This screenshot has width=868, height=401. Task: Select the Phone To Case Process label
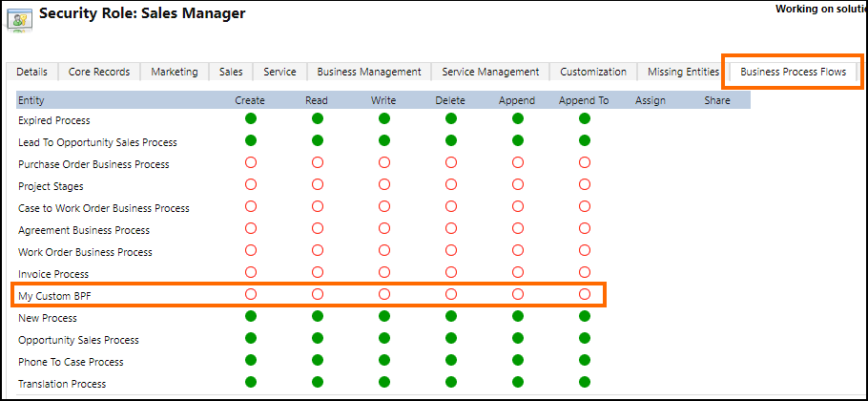tap(71, 362)
